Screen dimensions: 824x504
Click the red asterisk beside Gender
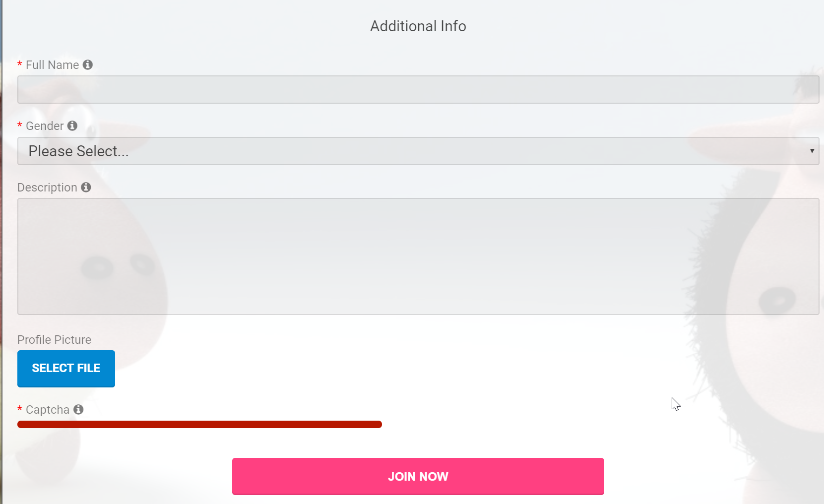pos(20,126)
